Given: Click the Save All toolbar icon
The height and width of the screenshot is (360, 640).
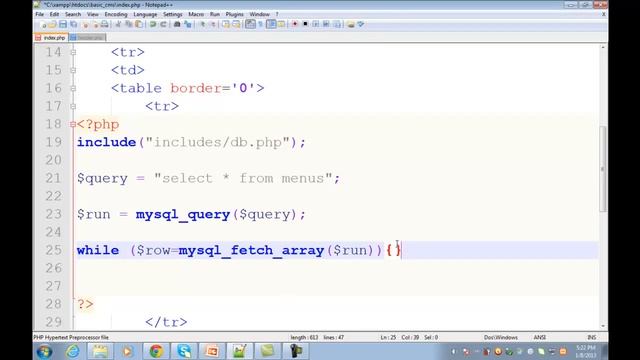Looking at the screenshot, I should 73,24.
